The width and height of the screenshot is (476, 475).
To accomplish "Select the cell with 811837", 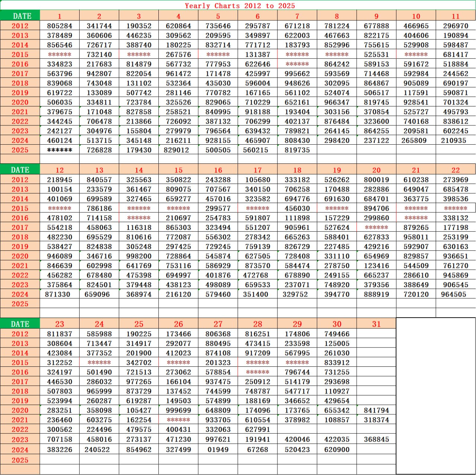I will [59, 334].
